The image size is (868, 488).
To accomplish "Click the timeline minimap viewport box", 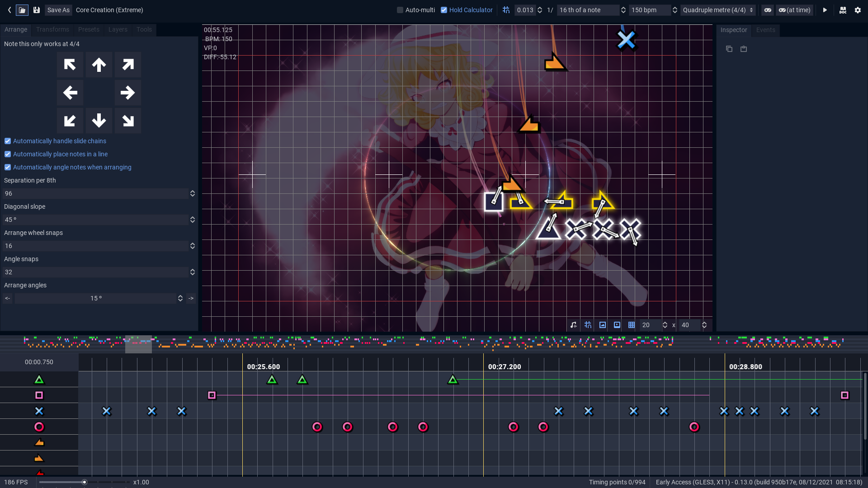I will 138,344.
